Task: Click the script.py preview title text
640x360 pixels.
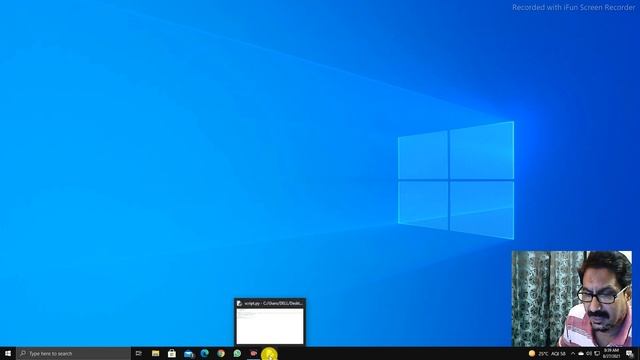Action: point(273,303)
